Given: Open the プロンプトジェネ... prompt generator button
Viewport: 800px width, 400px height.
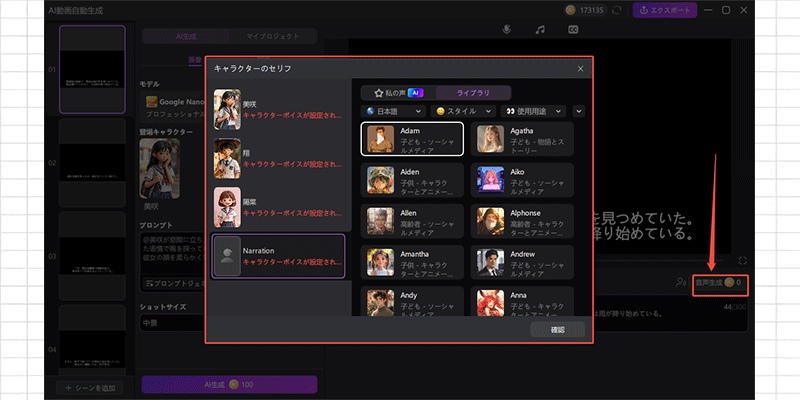Looking at the screenshot, I should 173,283.
